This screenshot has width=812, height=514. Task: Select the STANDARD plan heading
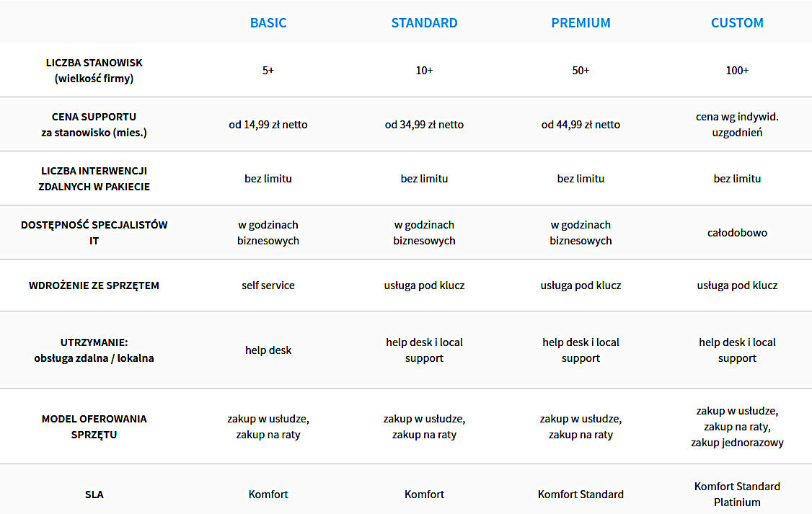424,23
